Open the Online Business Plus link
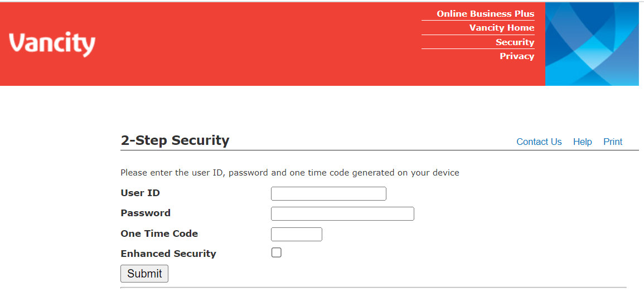The image size is (644, 292). (x=485, y=14)
